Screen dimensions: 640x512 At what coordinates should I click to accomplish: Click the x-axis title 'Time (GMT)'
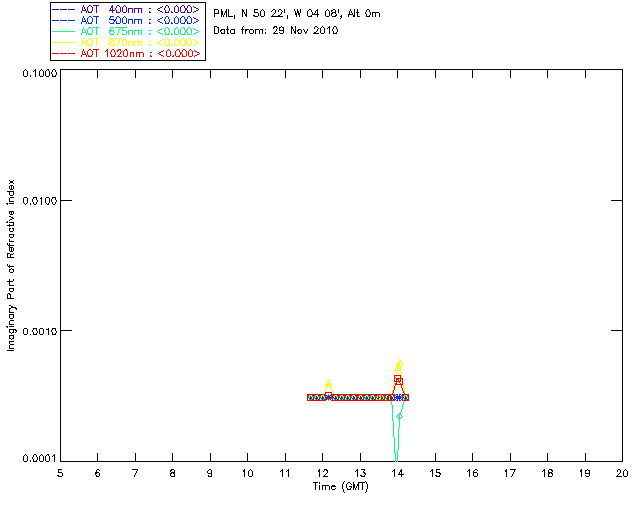click(x=340, y=487)
